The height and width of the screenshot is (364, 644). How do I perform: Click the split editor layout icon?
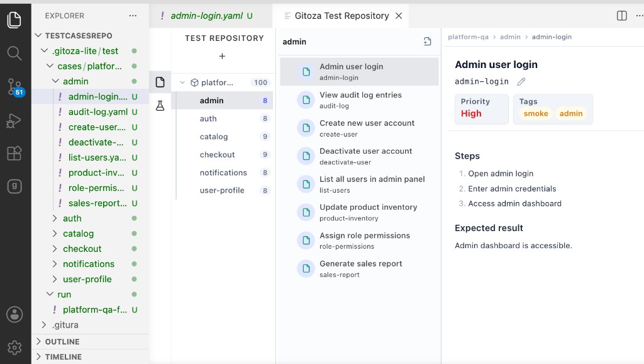pos(622,16)
